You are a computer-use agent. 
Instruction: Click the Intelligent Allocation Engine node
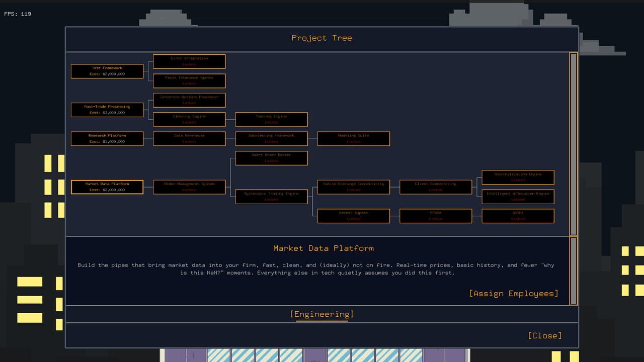click(518, 197)
